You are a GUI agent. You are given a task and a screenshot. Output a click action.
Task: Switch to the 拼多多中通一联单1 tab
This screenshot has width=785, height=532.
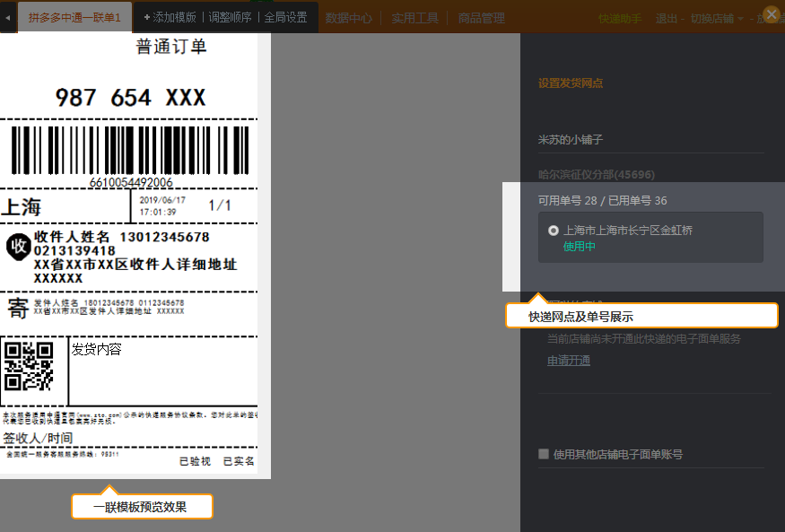[74, 18]
